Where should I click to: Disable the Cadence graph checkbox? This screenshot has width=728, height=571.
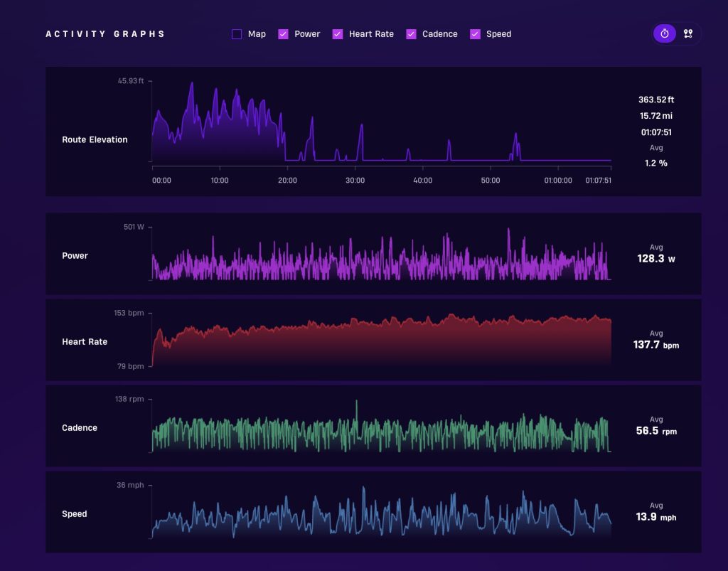click(411, 34)
